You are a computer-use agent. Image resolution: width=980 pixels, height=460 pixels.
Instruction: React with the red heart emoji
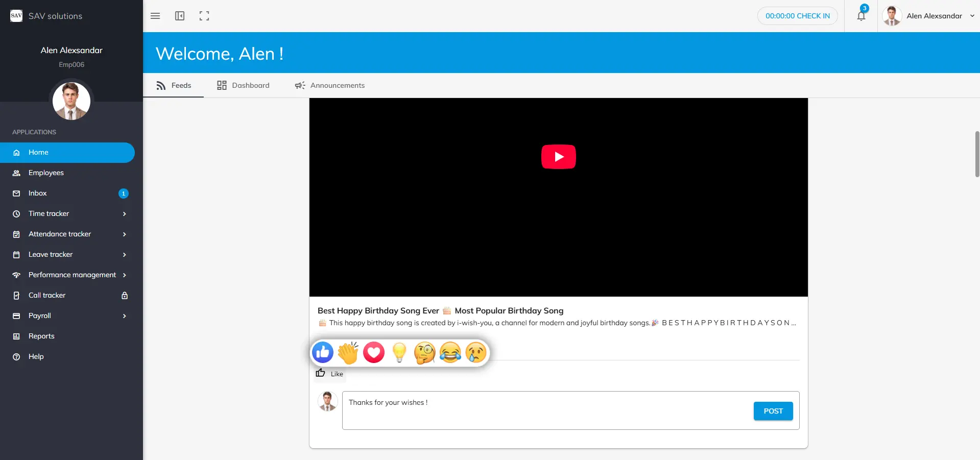tap(374, 352)
